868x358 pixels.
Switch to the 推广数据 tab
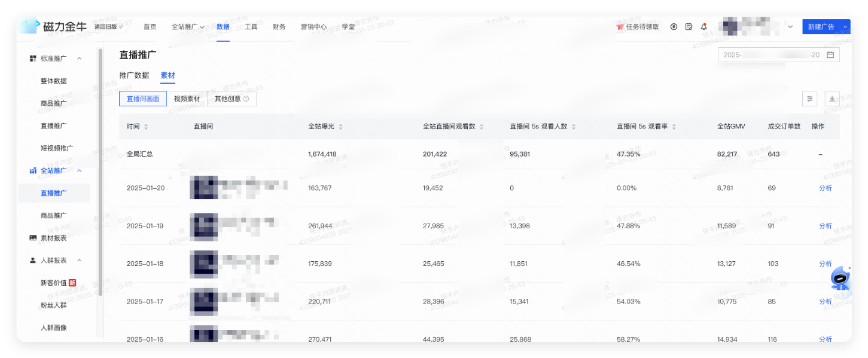pyautogui.click(x=133, y=75)
